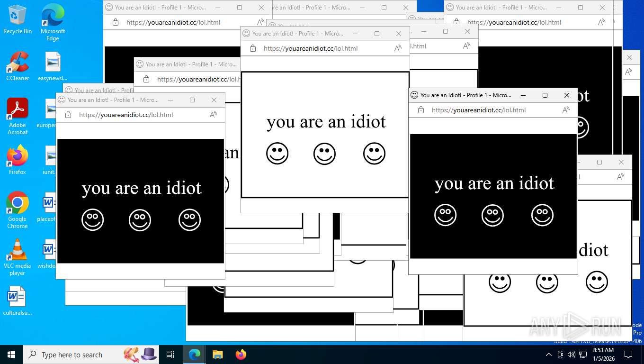Open the CCleaner desktop shortcut

[x=18, y=66]
